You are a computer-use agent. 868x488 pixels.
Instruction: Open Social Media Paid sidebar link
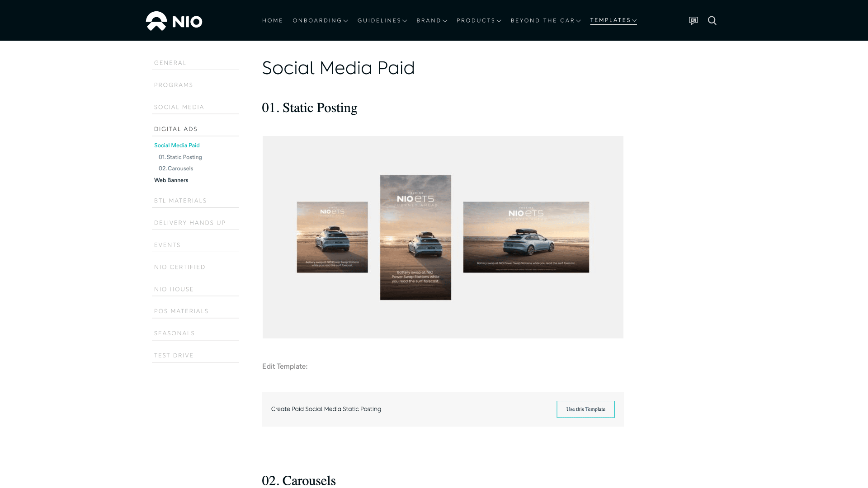click(x=177, y=145)
